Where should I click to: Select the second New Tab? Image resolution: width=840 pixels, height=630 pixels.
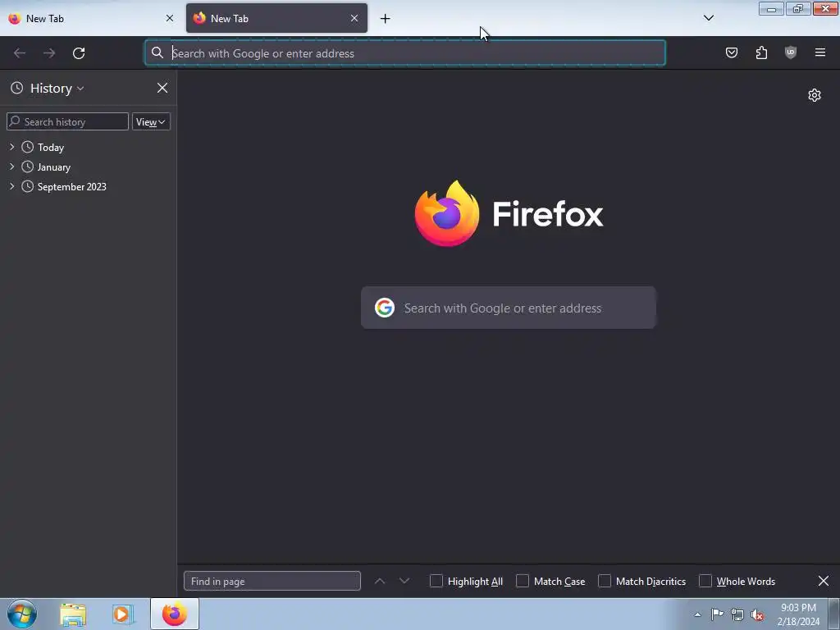276,18
